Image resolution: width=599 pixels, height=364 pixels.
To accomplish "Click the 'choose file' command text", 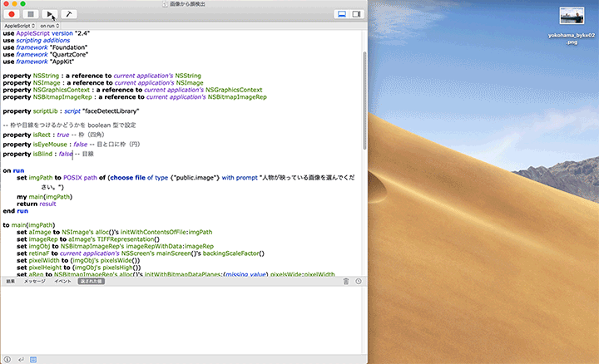I will pyautogui.click(x=128, y=177).
